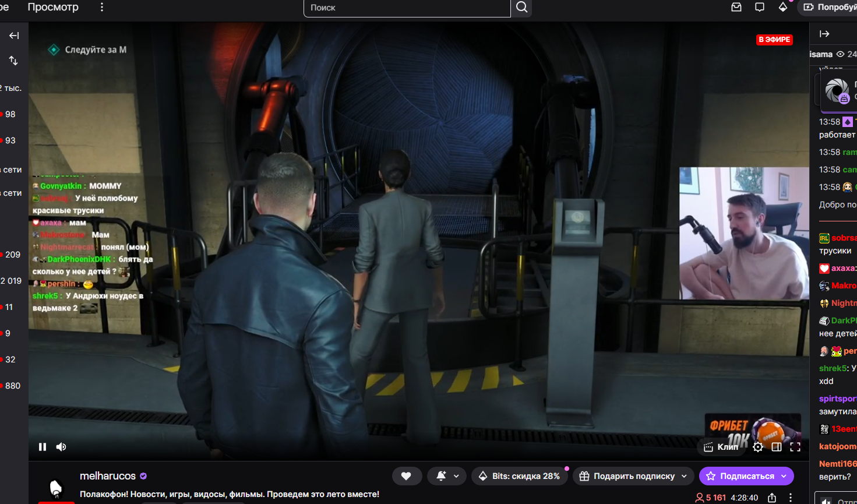Expand gift subscription chevron
Image resolution: width=857 pixels, height=504 pixels.
coord(685,476)
